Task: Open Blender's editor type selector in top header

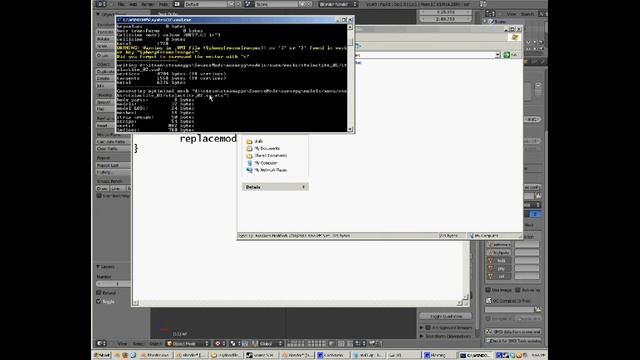Action: 101,4
